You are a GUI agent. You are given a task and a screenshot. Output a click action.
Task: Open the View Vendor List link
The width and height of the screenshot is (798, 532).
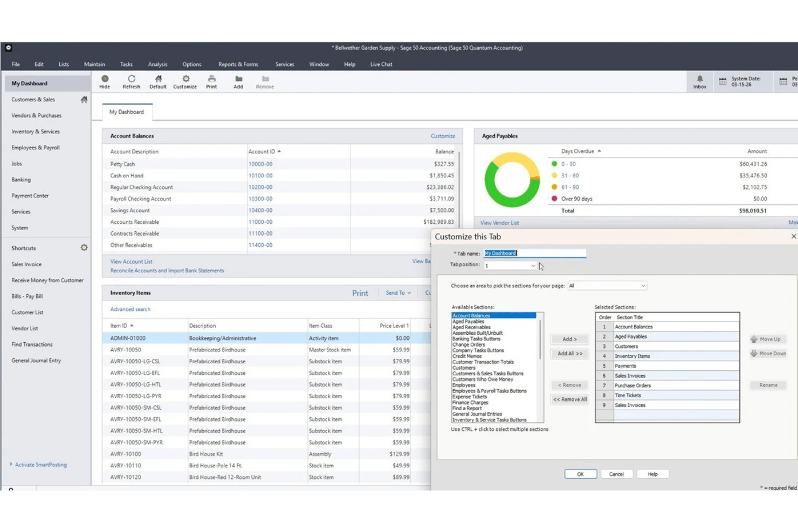(x=499, y=223)
